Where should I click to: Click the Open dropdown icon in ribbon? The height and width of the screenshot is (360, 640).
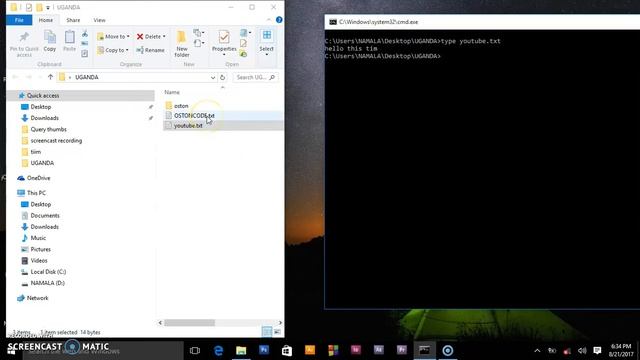(x=245, y=33)
